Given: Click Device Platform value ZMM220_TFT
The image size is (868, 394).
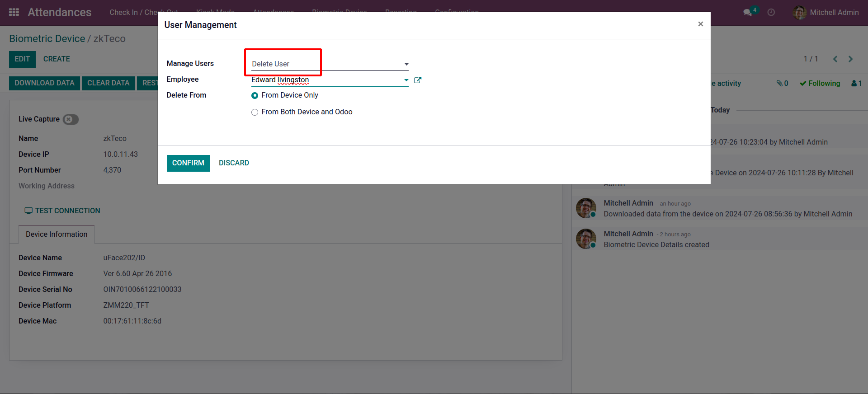Looking at the screenshot, I should 126,305.
